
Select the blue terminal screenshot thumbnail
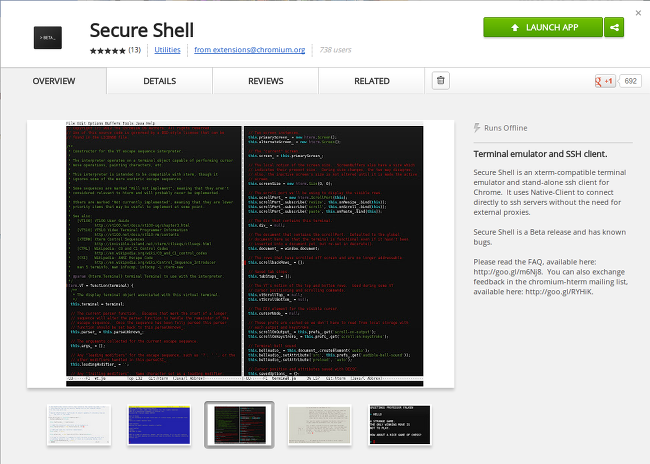point(159,425)
